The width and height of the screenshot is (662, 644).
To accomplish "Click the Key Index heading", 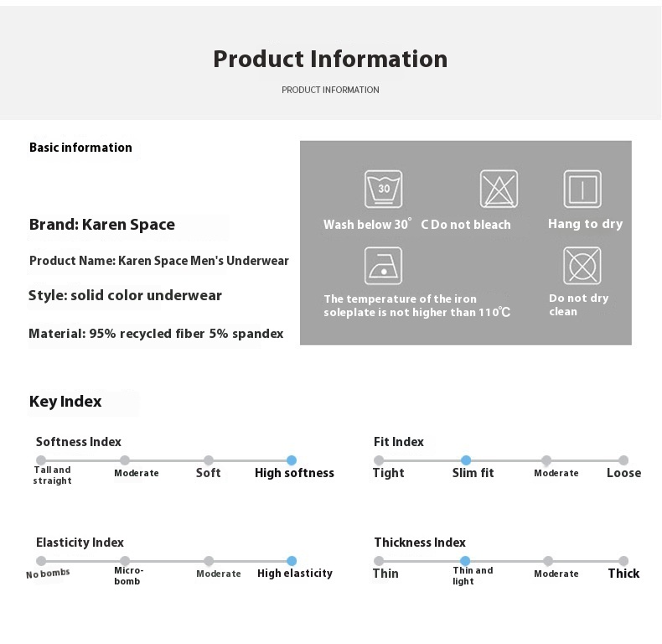I will click(x=65, y=402).
